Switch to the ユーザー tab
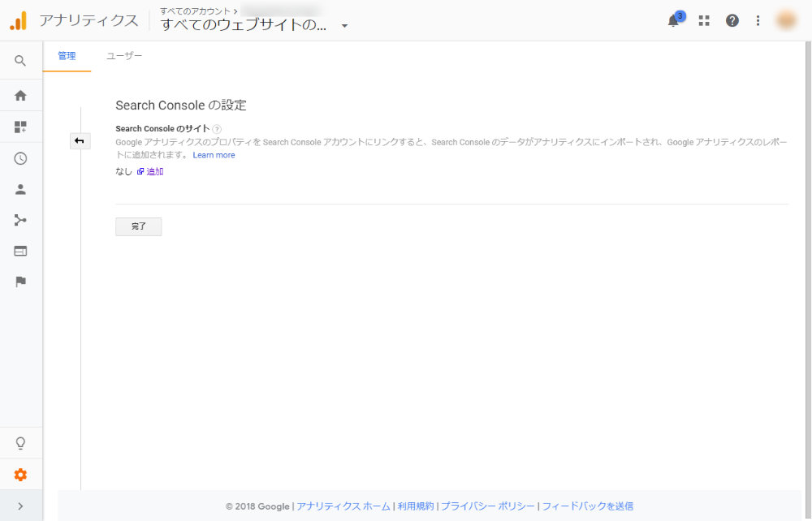Image resolution: width=812 pixels, height=521 pixels. (123, 56)
